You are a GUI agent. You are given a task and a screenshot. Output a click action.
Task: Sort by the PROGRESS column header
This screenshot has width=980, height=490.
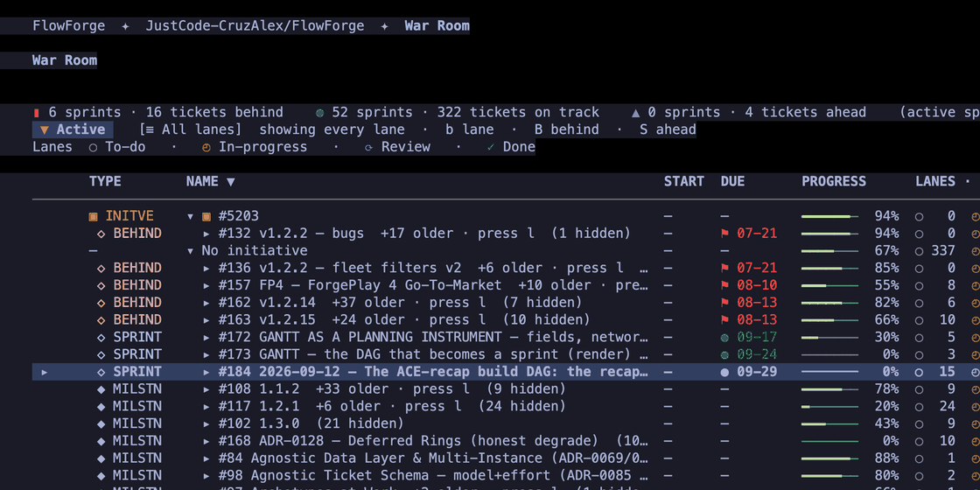click(834, 182)
